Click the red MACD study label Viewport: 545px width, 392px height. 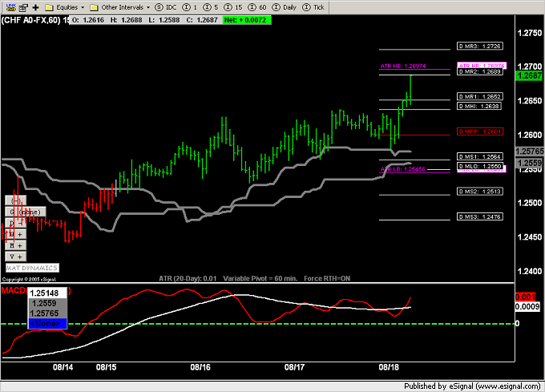(14, 290)
